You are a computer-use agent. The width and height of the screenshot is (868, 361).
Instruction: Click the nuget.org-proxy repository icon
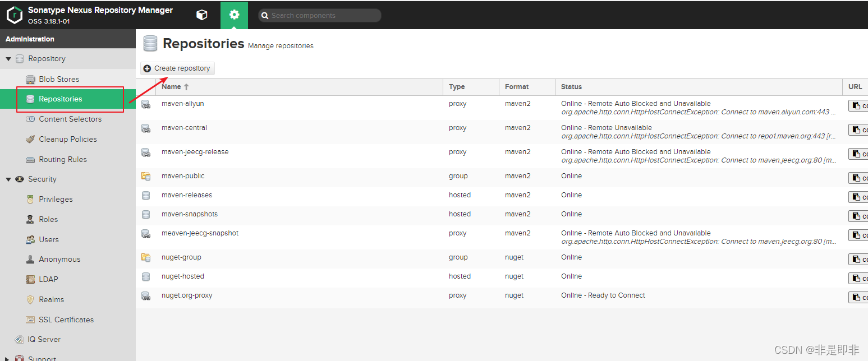coord(146,296)
